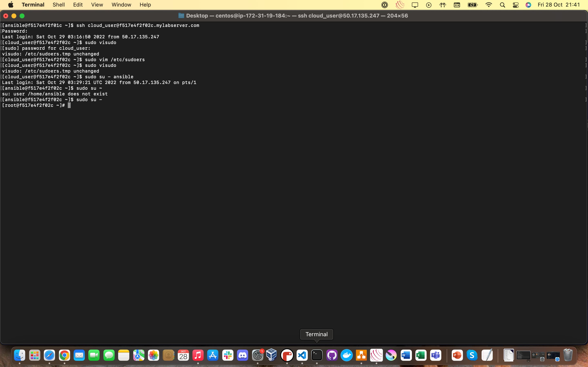This screenshot has height=367, width=588.
Task: Open Docker Desktop from the Dock
Action: 346,355
